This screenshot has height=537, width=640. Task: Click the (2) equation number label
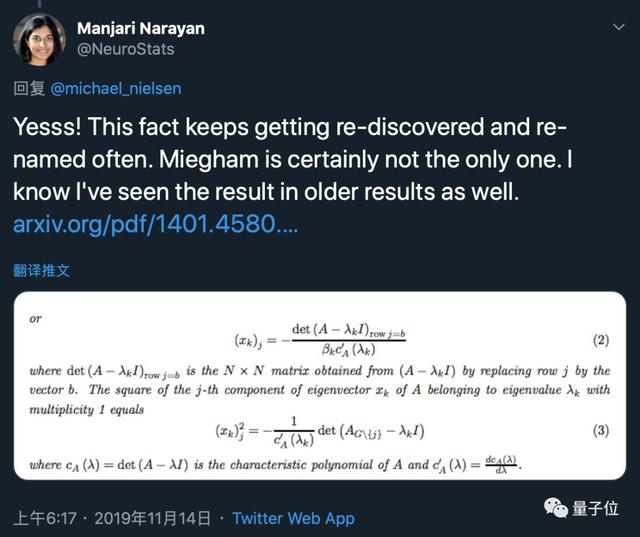coord(600,340)
